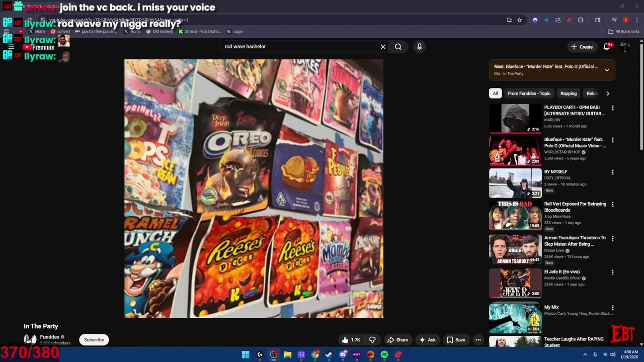Open more actions ellipsis under the video

point(478,340)
